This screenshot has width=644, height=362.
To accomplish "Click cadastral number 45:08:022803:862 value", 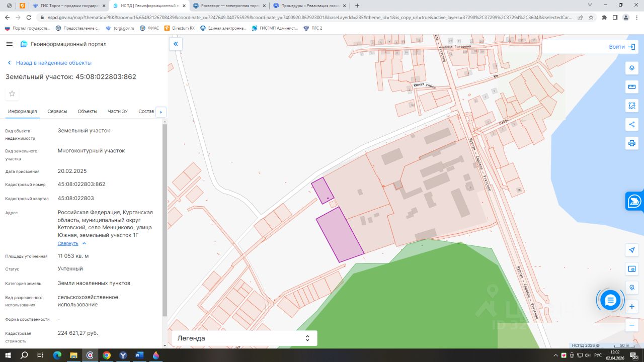I will [x=82, y=184].
